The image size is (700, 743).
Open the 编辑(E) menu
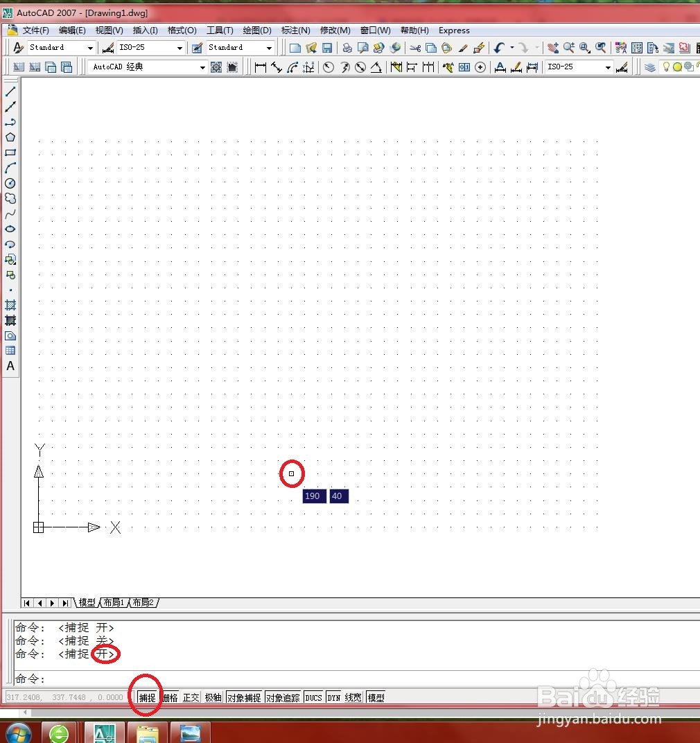[x=72, y=30]
